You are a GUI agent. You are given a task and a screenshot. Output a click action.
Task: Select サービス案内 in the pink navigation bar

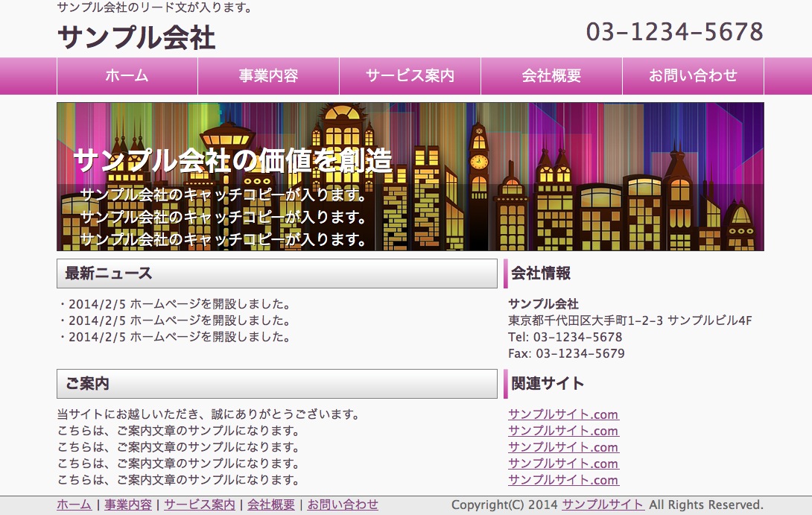tap(410, 76)
